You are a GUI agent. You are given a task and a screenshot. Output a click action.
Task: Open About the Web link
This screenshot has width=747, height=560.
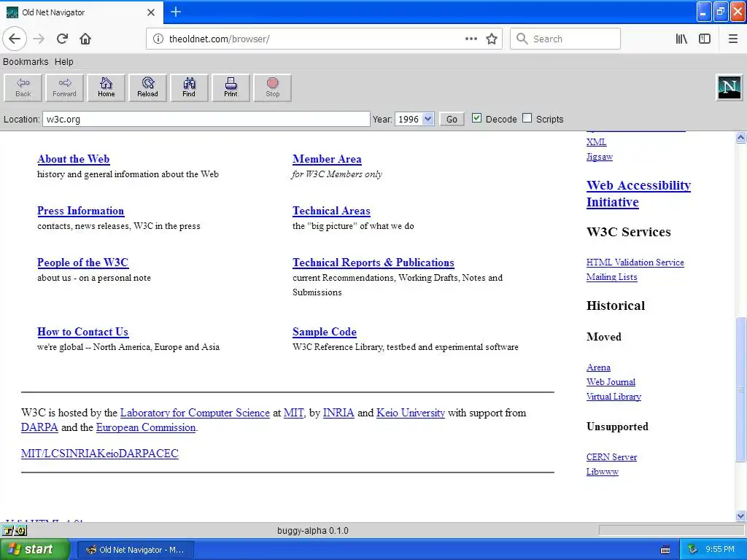click(x=74, y=159)
